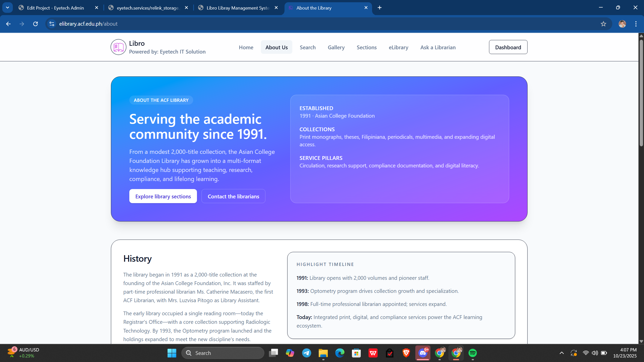Launch Spotify from the taskbar

pos(472,353)
